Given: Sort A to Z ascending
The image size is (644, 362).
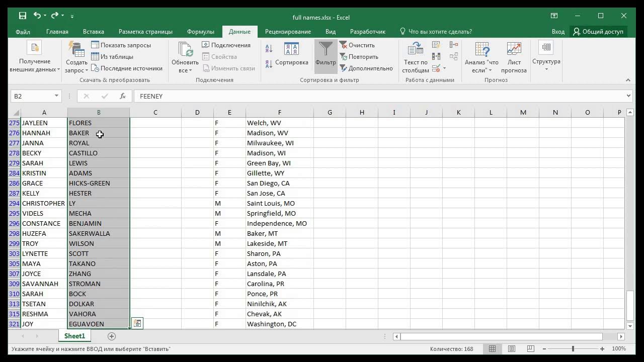Looking at the screenshot, I should point(269,49).
